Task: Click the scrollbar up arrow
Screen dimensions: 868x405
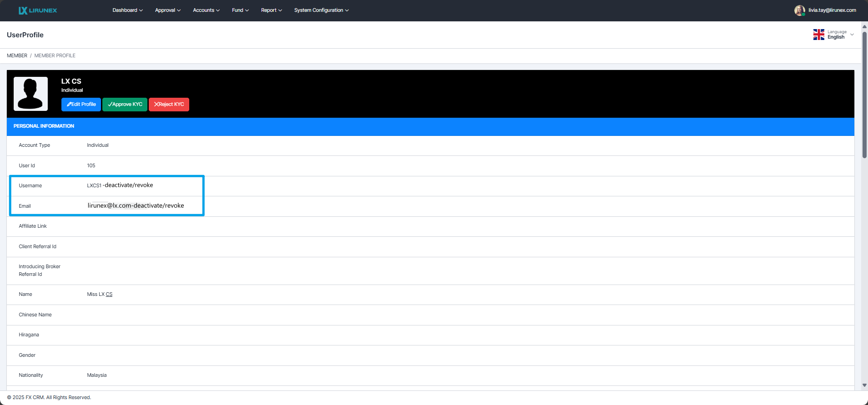Action: 864,26
